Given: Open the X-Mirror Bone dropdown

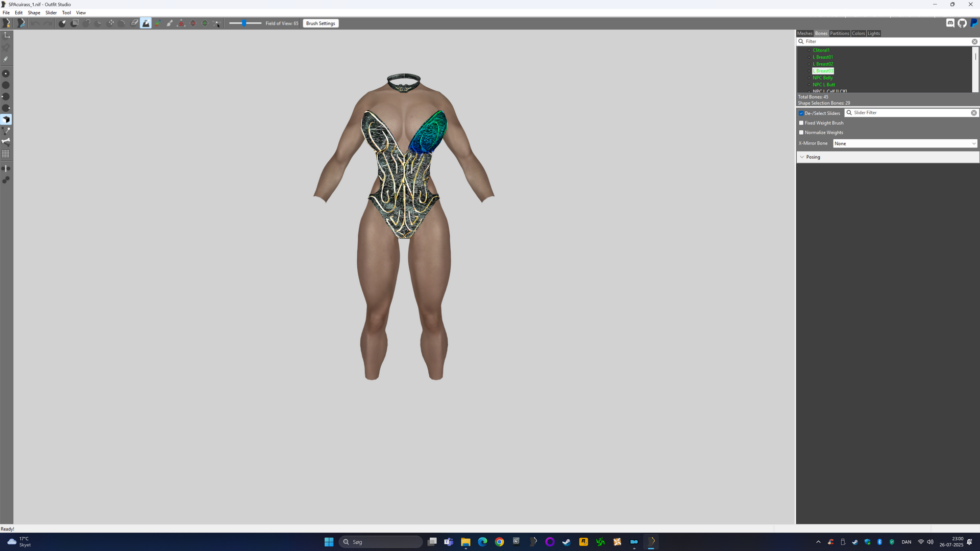Looking at the screenshot, I should (905, 144).
